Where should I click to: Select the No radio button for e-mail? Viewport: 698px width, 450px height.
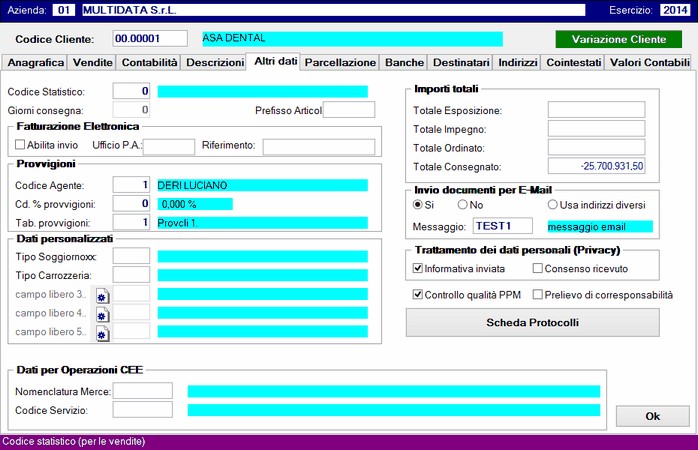tap(463, 205)
